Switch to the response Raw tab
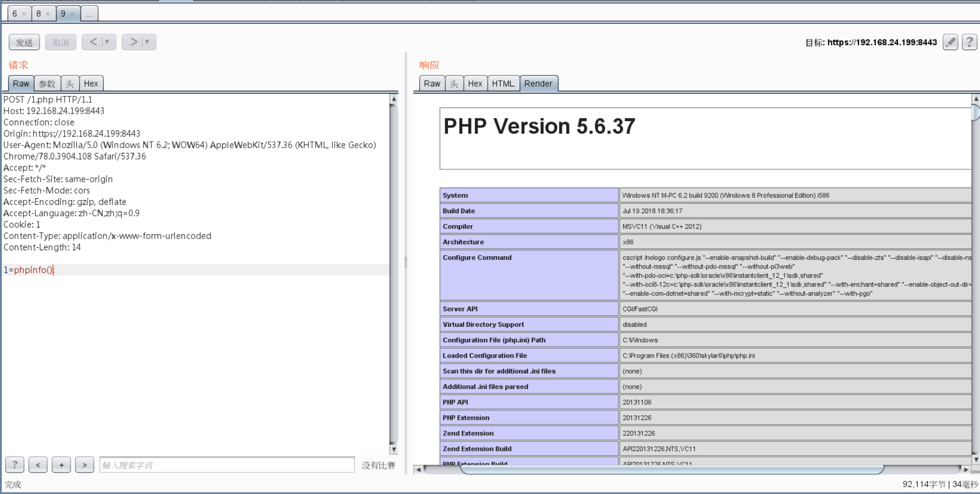Image resolution: width=980 pixels, height=494 pixels. click(x=432, y=83)
